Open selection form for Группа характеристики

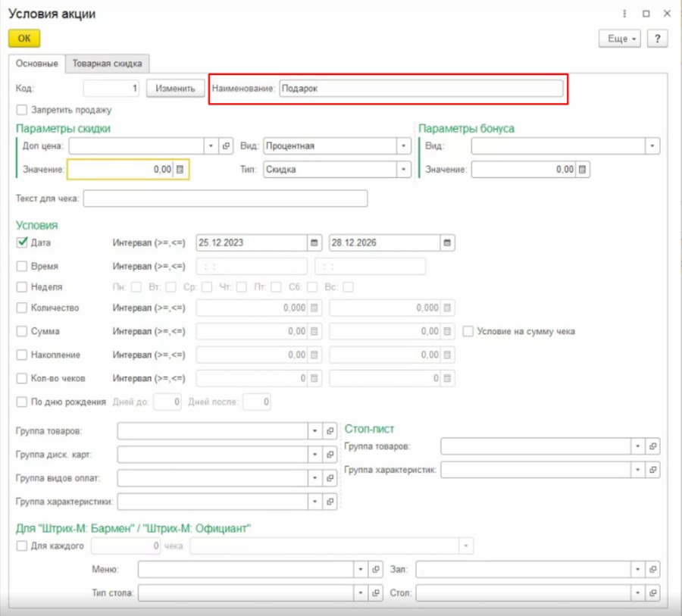[330, 502]
